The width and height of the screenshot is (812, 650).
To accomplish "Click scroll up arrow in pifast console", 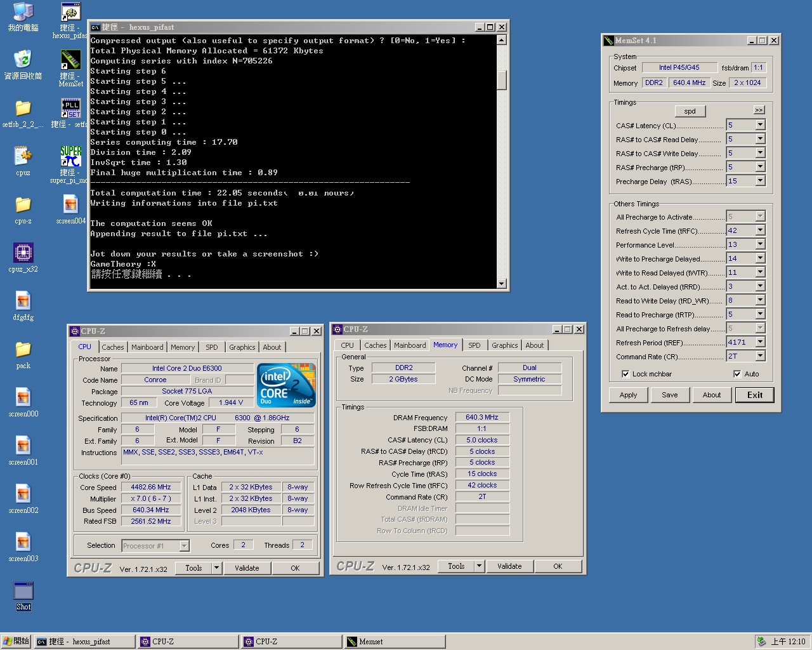I will [x=501, y=40].
